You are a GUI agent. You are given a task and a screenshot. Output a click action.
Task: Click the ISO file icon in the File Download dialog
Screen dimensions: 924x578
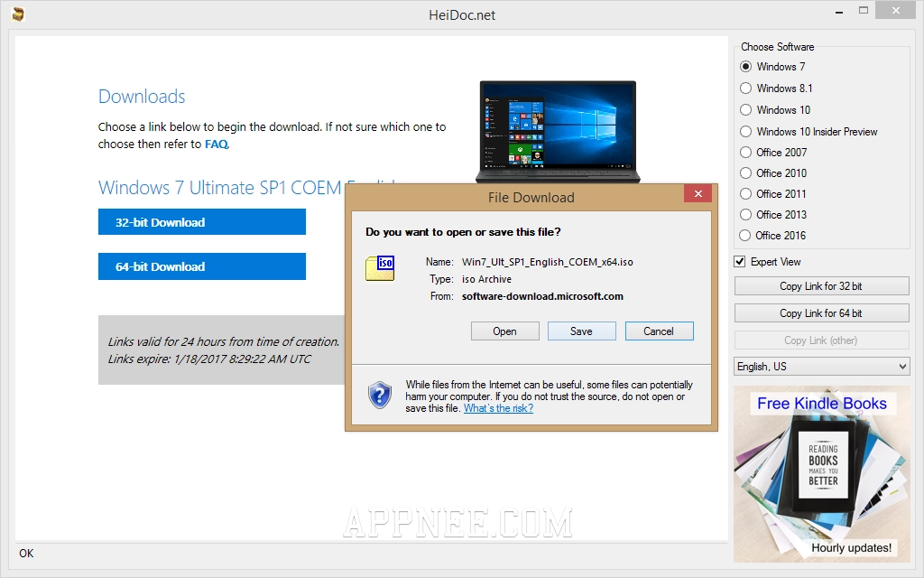pyautogui.click(x=380, y=268)
